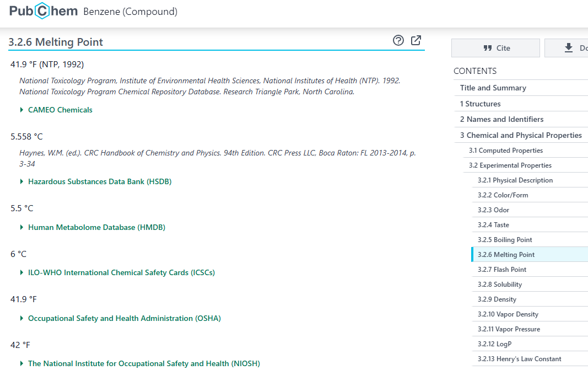The height and width of the screenshot is (370, 588).
Task: Click the 5.5 °C melting point value
Action: pyautogui.click(x=21, y=208)
